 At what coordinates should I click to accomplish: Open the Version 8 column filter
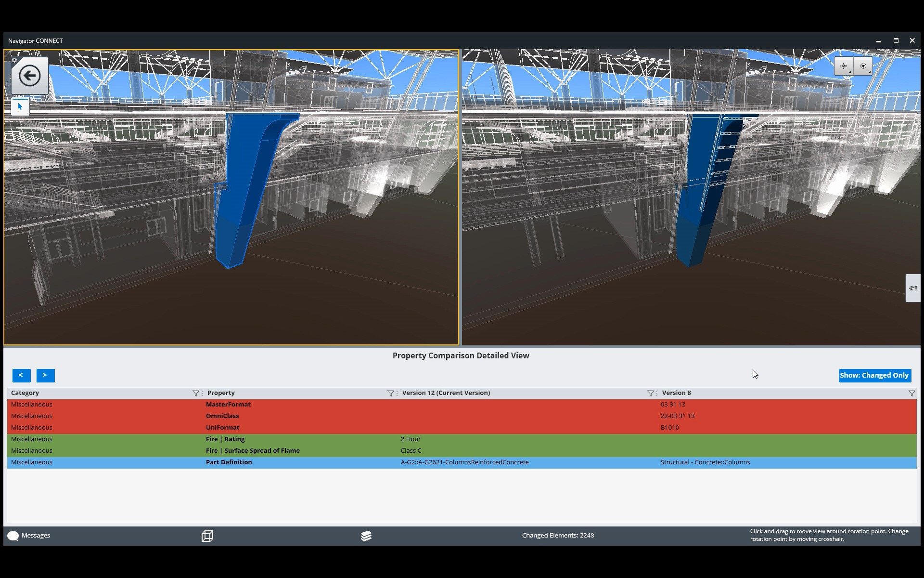tap(911, 393)
